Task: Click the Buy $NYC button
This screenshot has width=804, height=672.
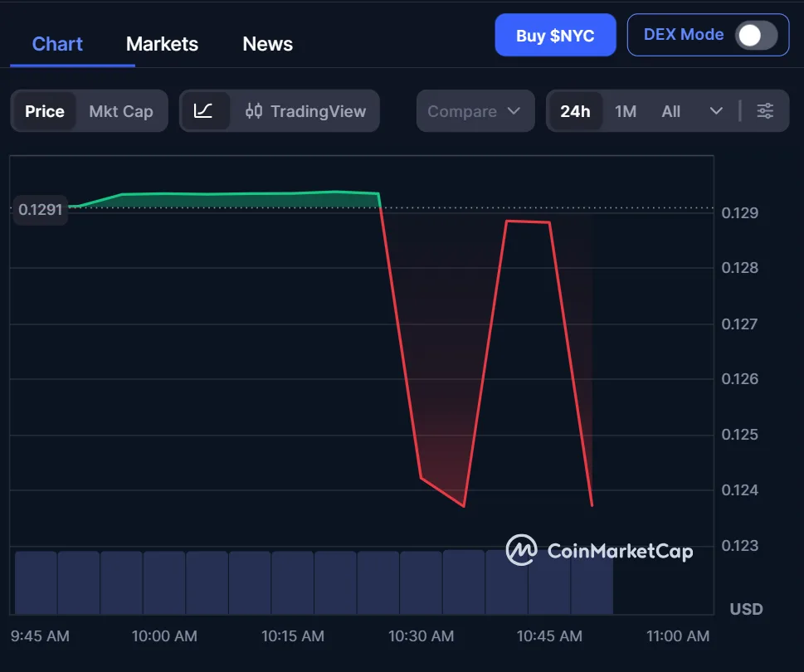Action: click(x=555, y=34)
